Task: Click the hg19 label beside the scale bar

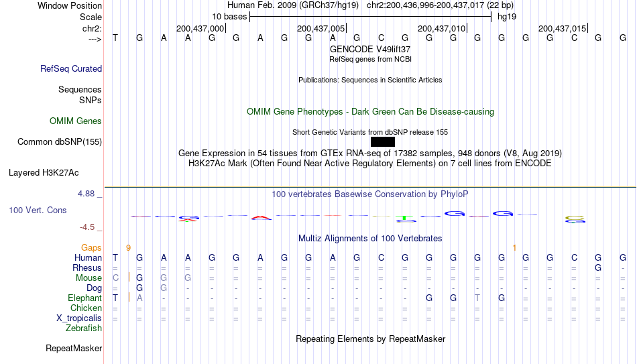Action: click(x=507, y=17)
